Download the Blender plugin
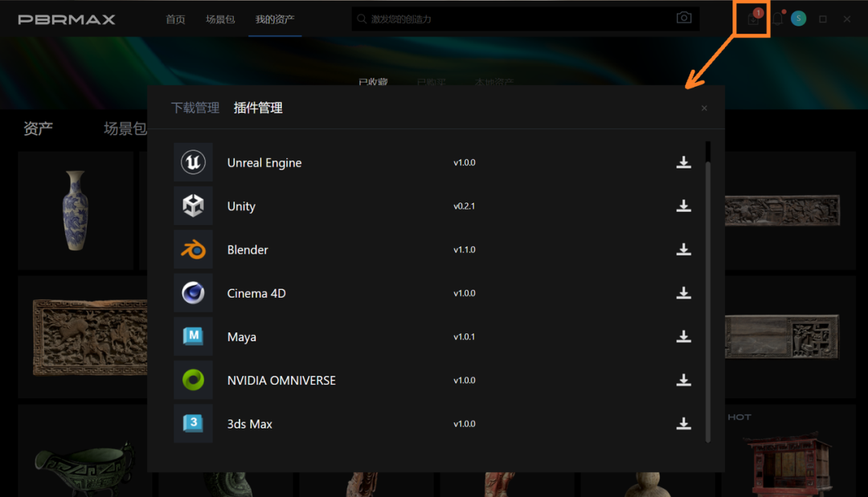The width and height of the screenshot is (868, 497). [x=684, y=250]
